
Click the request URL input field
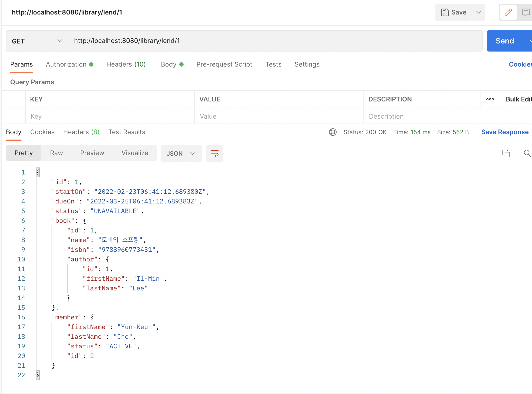242,41
